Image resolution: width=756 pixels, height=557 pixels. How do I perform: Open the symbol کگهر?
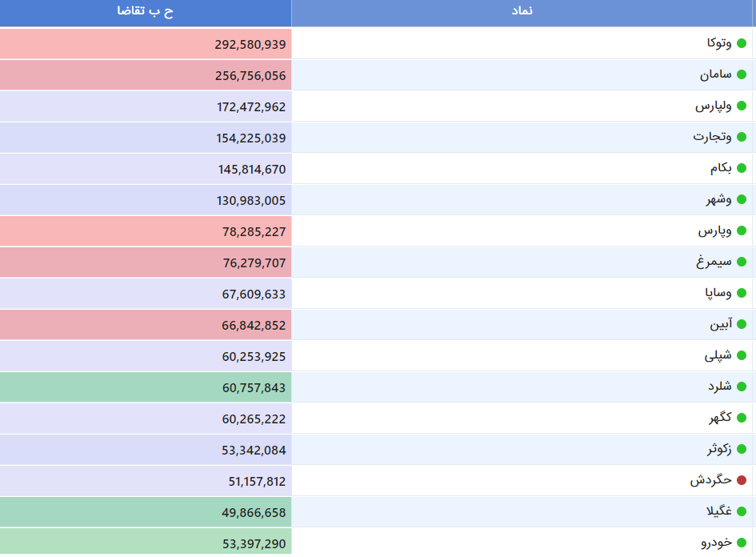pos(720,418)
